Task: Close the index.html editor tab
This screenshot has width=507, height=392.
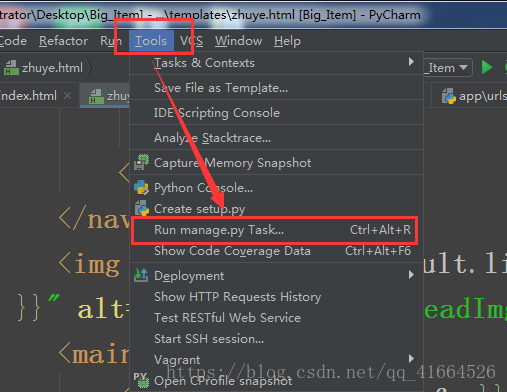Action: [67, 96]
